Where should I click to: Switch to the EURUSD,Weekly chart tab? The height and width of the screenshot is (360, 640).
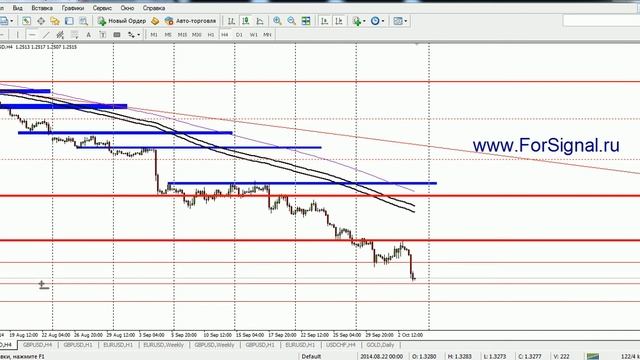tap(163, 345)
